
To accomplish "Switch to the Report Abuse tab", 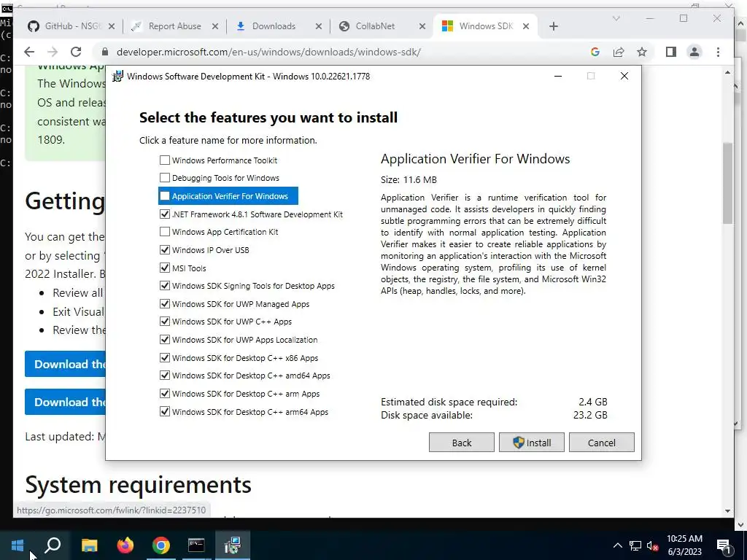I will [x=174, y=26].
